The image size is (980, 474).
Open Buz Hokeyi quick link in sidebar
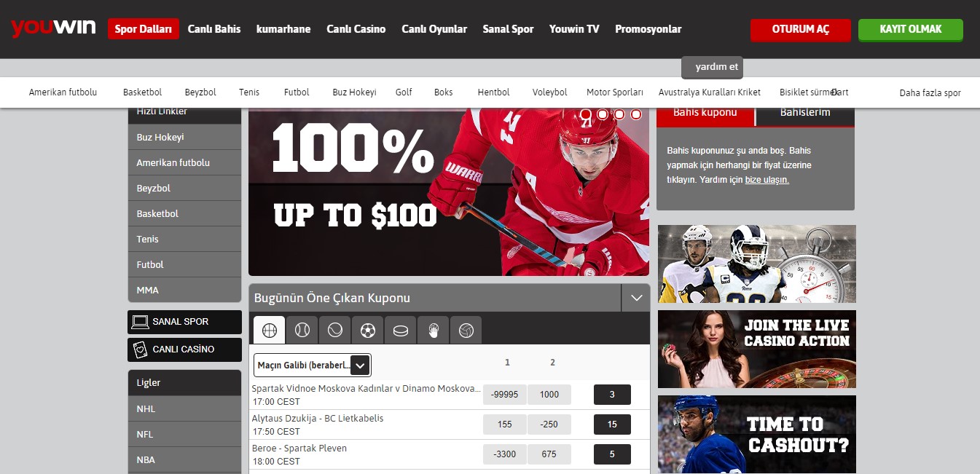[184, 137]
